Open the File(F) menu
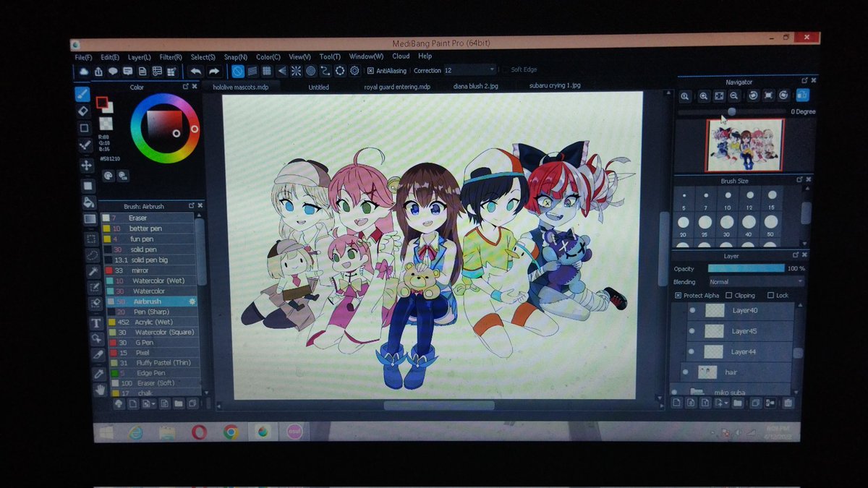Image resolution: width=868 pixels, height=488 pixels. tap(83, 57)
